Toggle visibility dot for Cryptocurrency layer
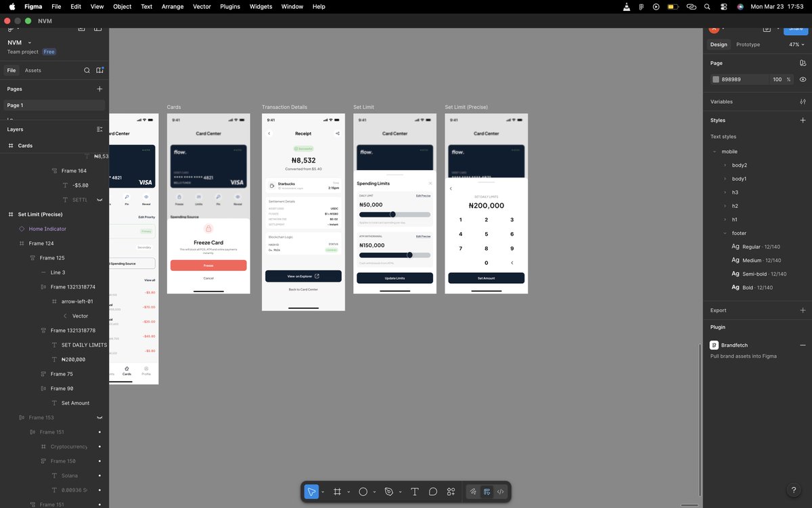 pyautogui.click(x=99, y=447)
